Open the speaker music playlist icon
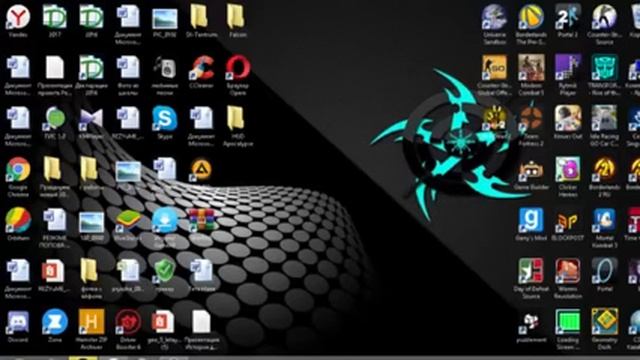The height and width of the screenshot is (360, 640). point(165,69)
